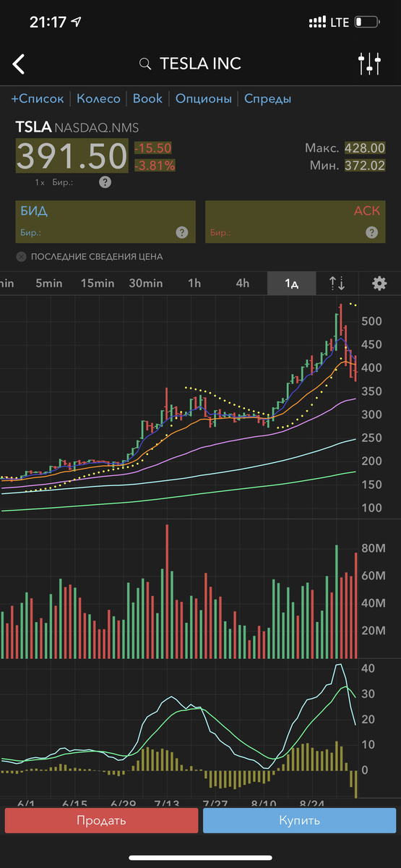Screen dimensions: 401x868
Task: Tap the battery indicator in status bar
Action: [367, 22]
